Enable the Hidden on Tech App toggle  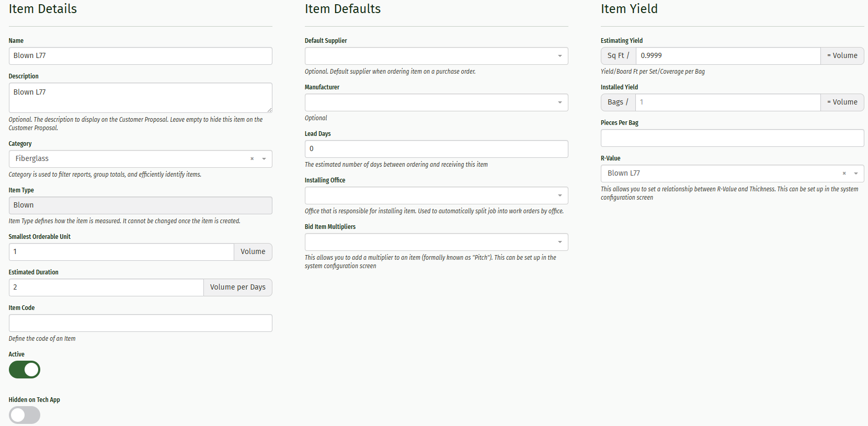pos(25,415)
